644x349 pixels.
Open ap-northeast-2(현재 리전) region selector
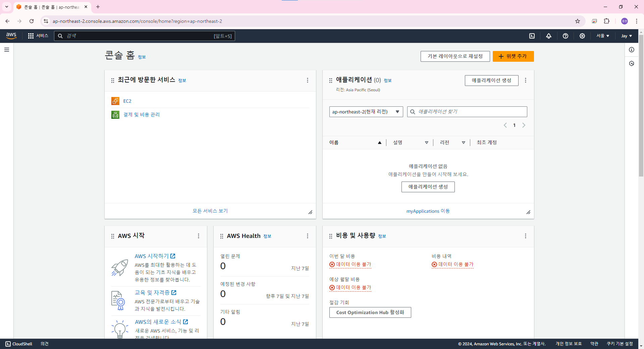click(x=366, y=112)
